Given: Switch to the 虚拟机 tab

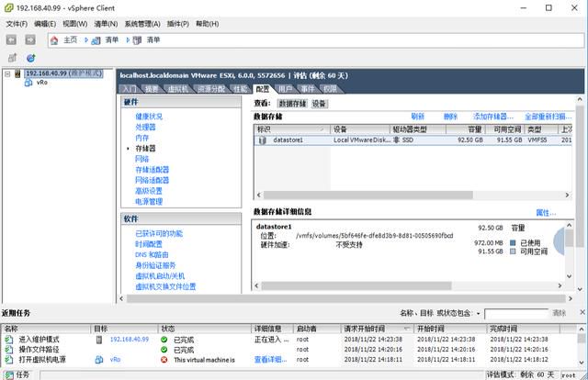Looking at the screenshot, I should click(178, 89).
